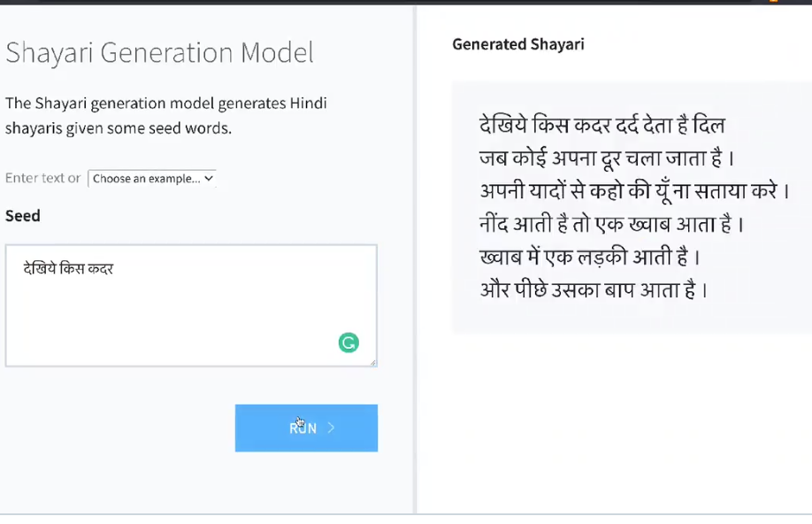
Task: Click output line ख्वाब में एक लड़की आती है
Action: 590,257
